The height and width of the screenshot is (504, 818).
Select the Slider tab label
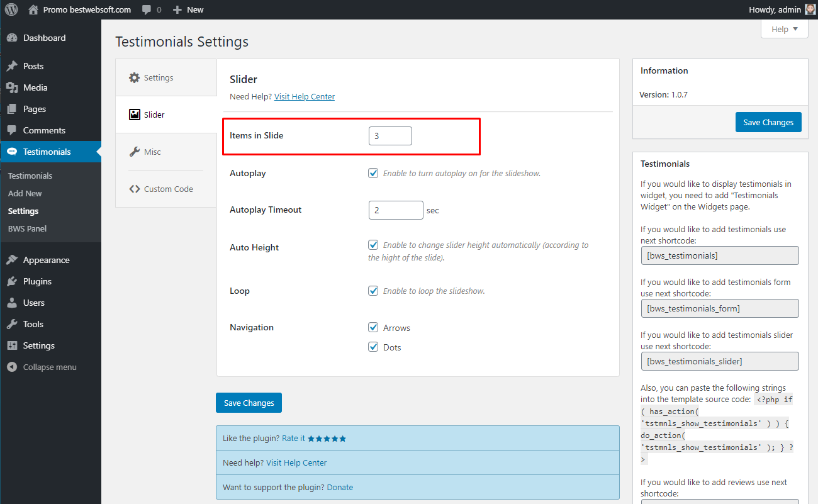tap(154, 115)
